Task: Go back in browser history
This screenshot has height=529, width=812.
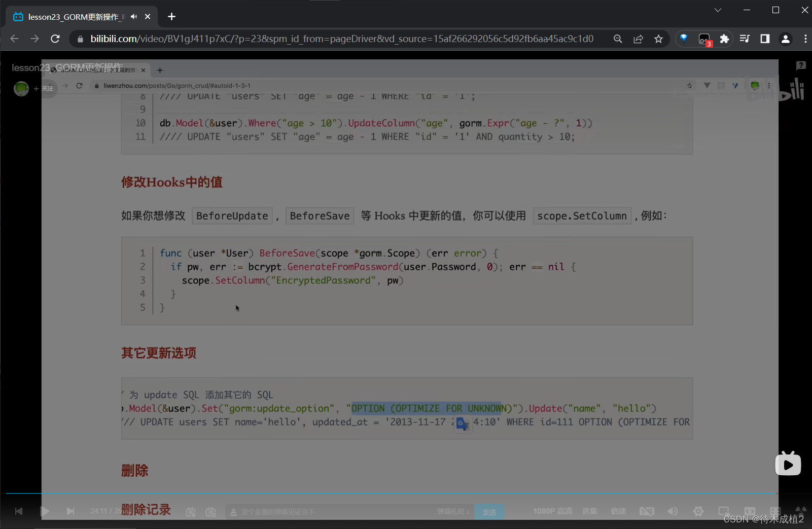Action: point(14,39)
